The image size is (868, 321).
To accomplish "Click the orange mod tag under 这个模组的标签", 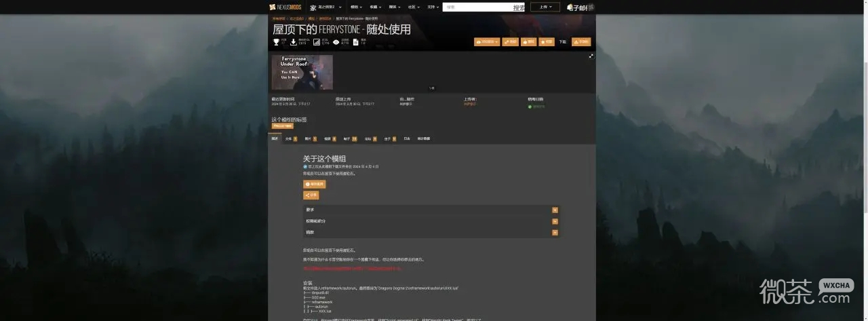I will coord(282,126).
